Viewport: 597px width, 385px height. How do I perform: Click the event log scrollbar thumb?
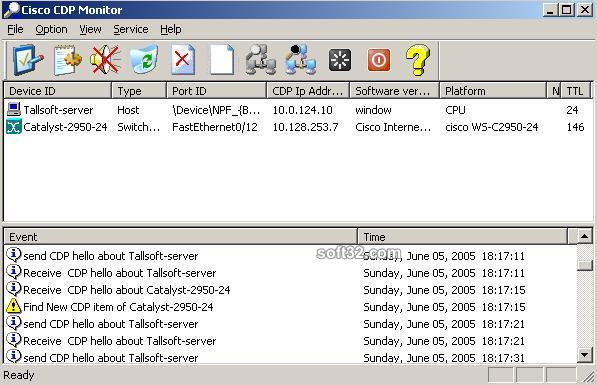pos(584,265)
